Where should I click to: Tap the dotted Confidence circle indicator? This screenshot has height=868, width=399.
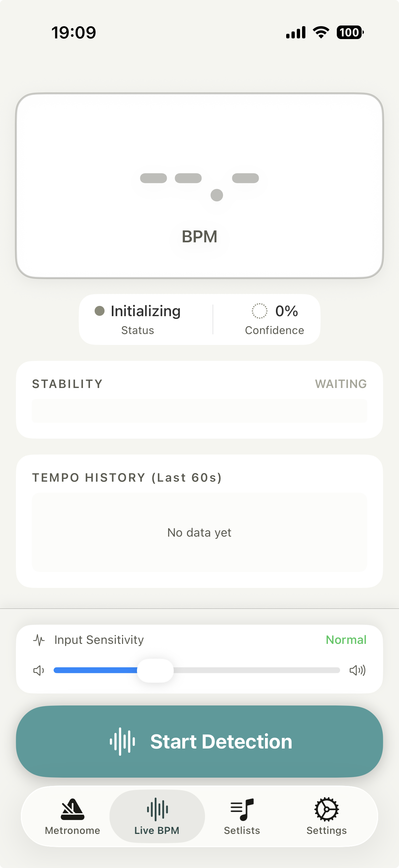[260, 311]
